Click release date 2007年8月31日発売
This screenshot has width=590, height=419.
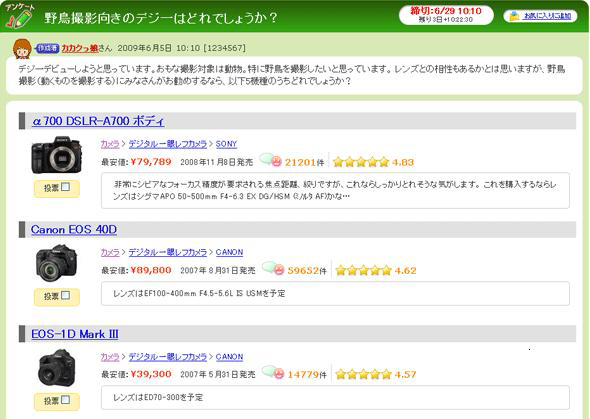point(217,271)
